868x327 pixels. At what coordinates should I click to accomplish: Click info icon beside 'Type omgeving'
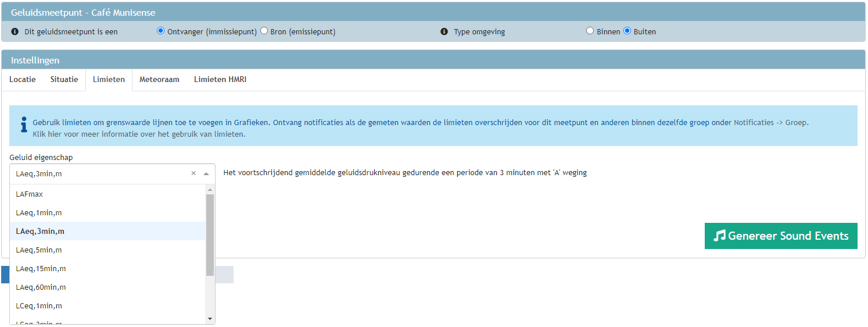pyautogui.click(x=444, y=31)
